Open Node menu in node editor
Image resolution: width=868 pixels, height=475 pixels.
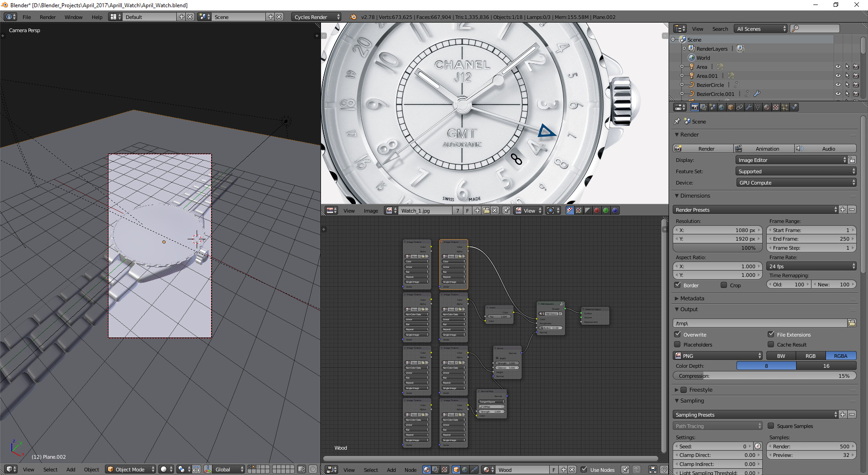click(410, 470)
